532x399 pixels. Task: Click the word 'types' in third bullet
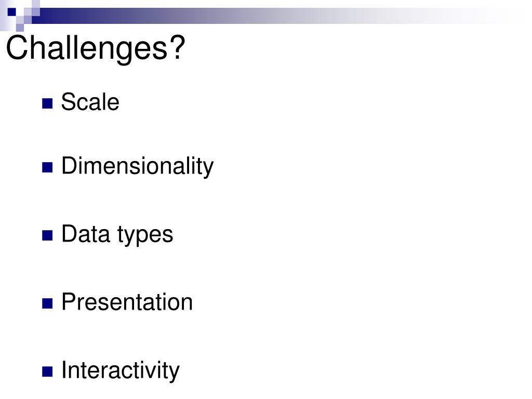coord(145,236)
